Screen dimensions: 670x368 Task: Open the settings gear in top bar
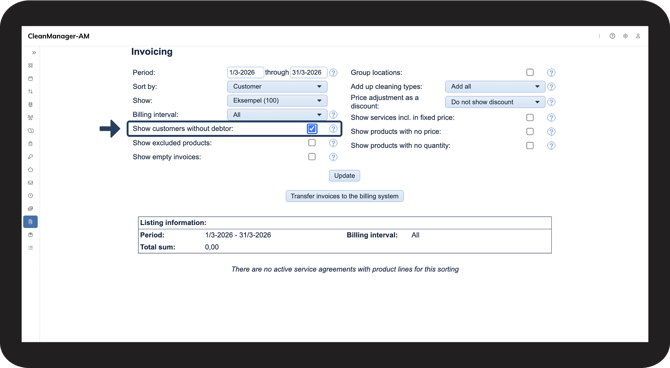click(x=625, y=36)
